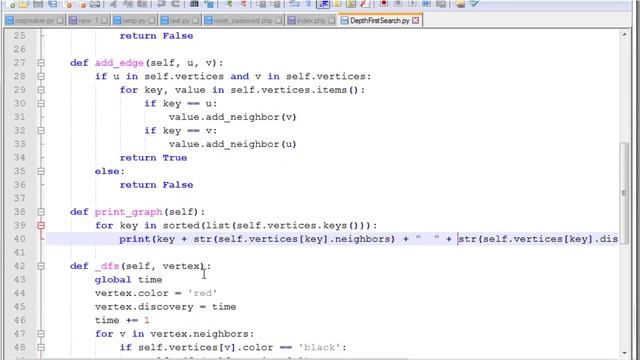Click the Close All toolbar icon
This screenshot has height=360, width=640.
(82, 4)
